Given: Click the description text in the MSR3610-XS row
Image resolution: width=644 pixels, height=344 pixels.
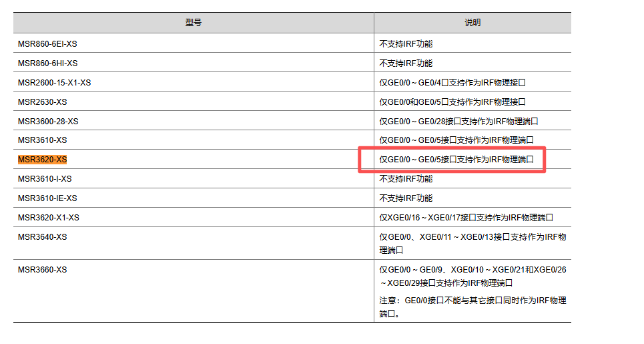Looking at the screenshot, I should click(456, 140).
